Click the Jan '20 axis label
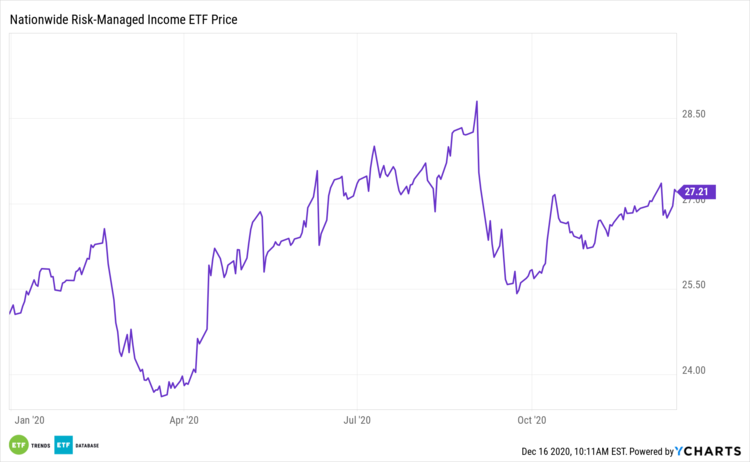Image resolution: width=750 pixels, height=462 pixels. (30, 421)
